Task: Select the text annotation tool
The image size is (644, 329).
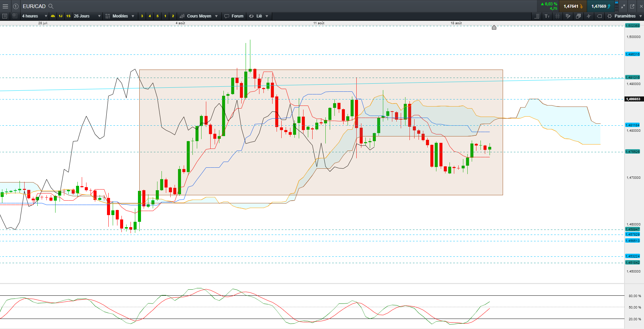Action: coord(547,16)
